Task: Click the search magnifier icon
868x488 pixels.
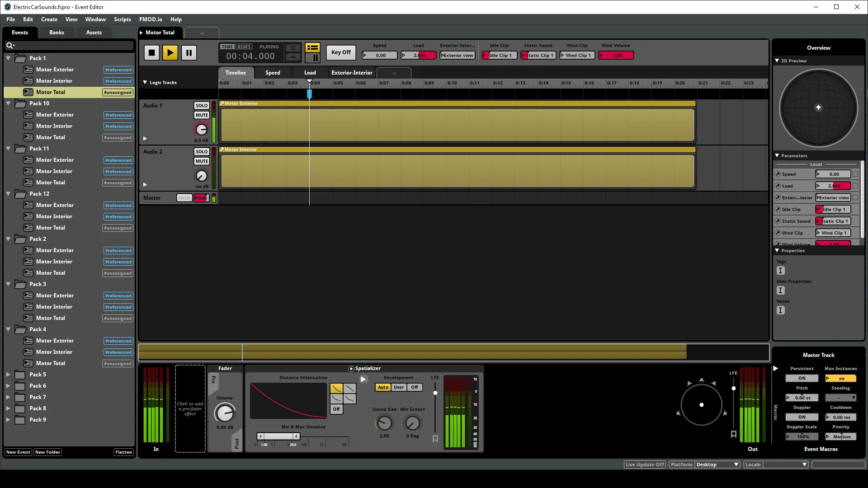Action: (x=9, y=45)
